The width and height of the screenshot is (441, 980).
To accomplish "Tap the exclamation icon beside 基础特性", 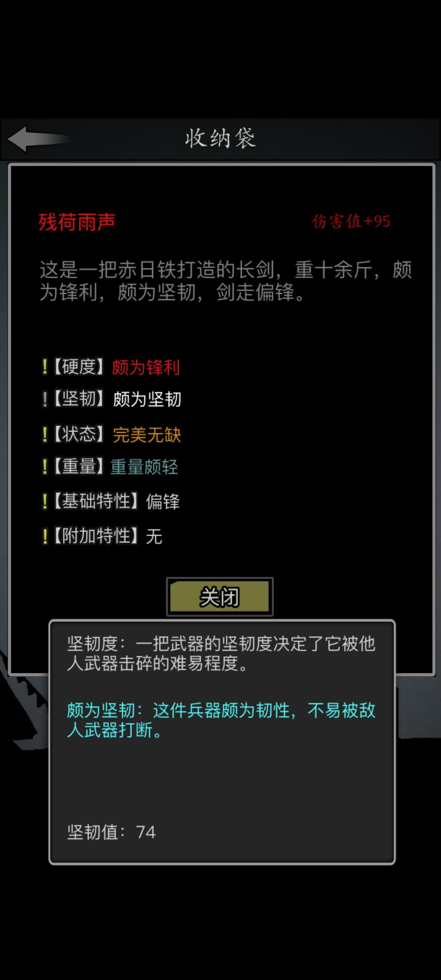I will click(45, 501).
